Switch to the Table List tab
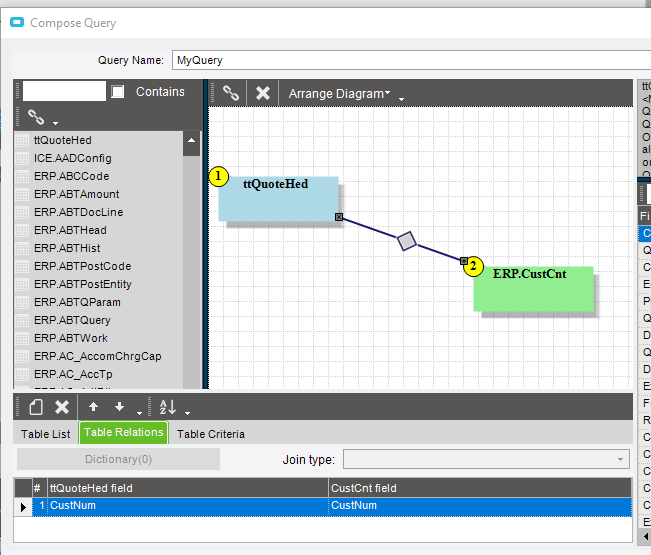 point(46,434)
